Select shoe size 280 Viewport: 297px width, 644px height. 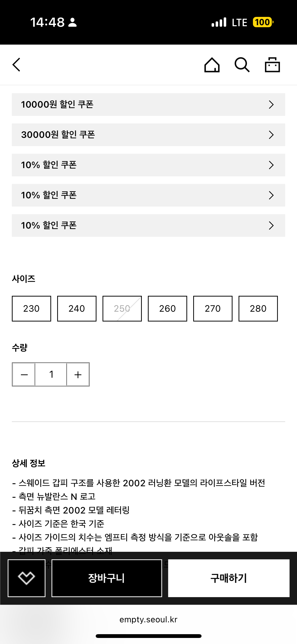258,308
